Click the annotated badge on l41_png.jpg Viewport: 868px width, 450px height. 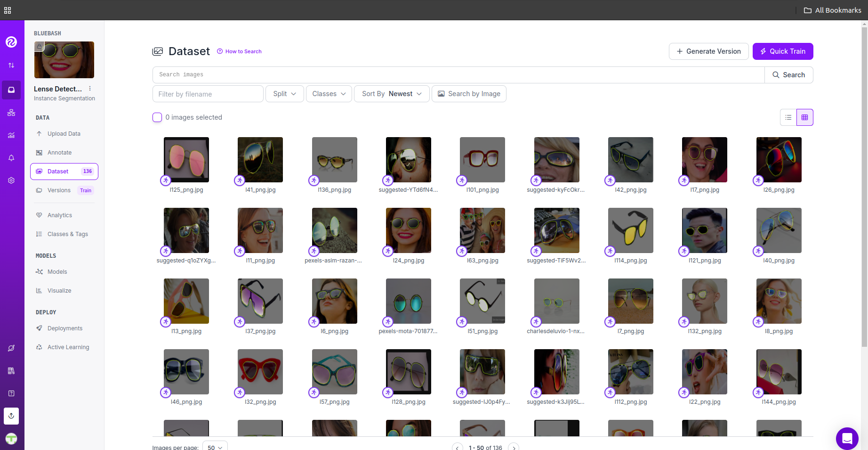click(x=240, y=180)
